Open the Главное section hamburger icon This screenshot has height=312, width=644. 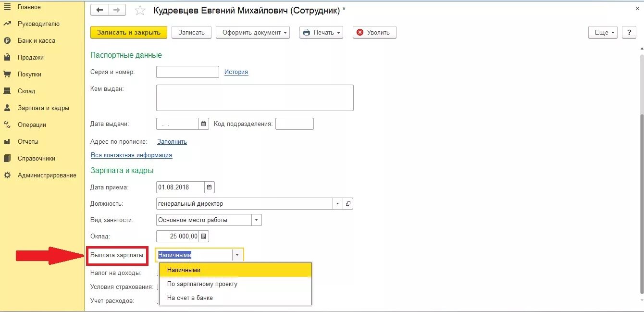point(7,7)
